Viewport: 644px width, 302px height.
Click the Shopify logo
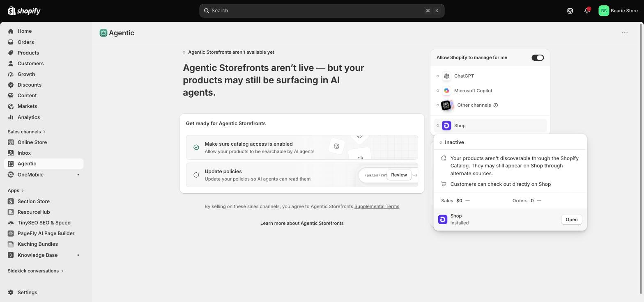[x=24, y=11]
